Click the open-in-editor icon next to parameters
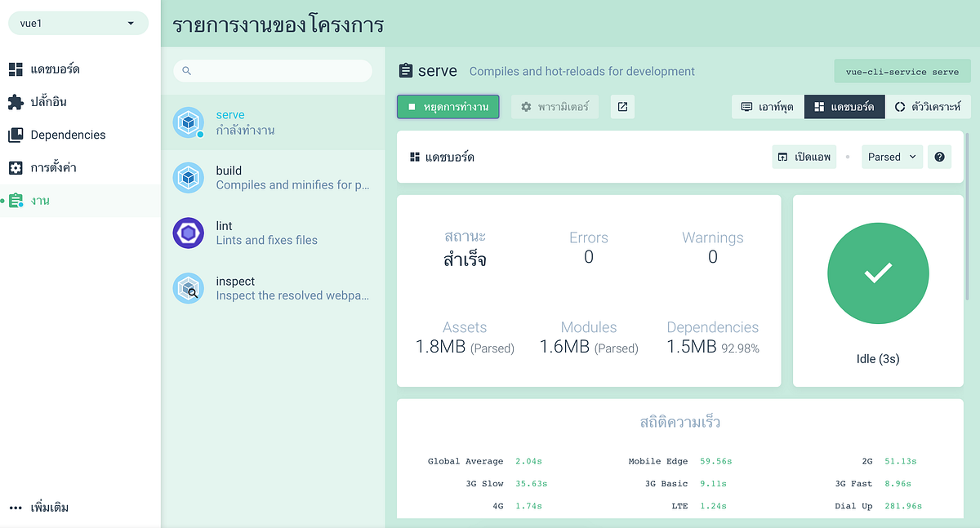 (622, 106)
